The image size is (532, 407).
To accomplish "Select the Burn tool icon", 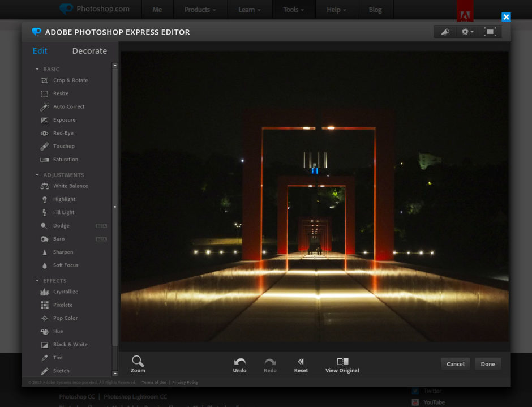I will (45, 239).
